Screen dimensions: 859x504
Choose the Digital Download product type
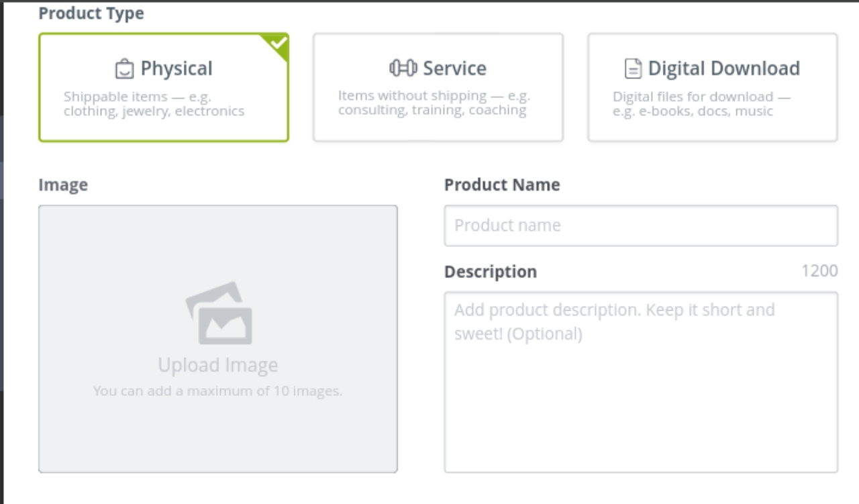712,87
